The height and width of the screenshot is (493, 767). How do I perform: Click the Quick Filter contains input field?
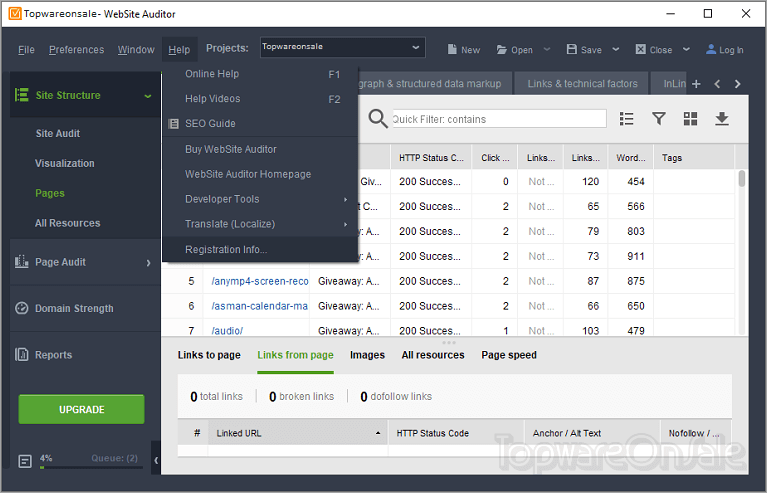(499, 119)
